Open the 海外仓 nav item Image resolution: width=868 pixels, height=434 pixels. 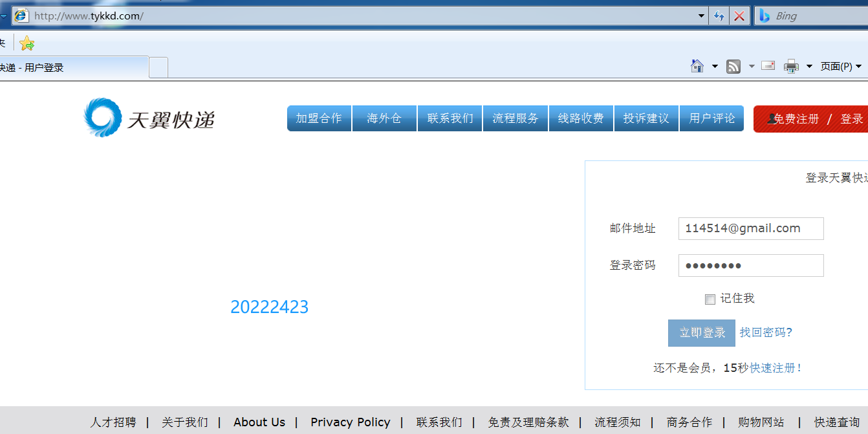tap(384, 118)
